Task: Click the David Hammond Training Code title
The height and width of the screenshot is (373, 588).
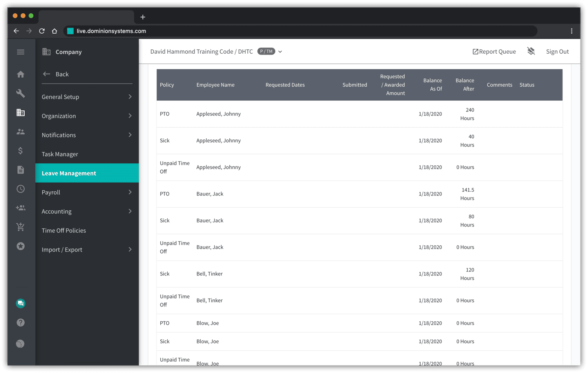Action: tap(201, 52)
